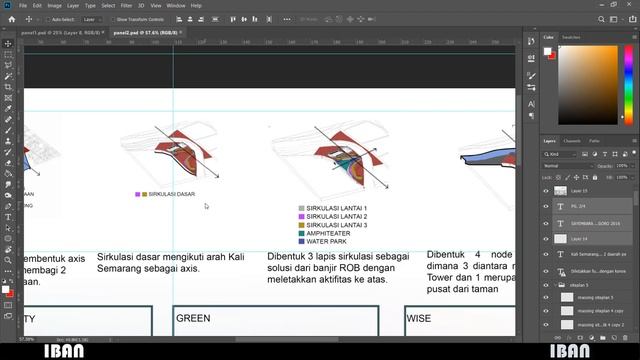Image resolution: width=640 pixels, height=360 pixels.
Task: Open the Window menu
Action: 176,6
